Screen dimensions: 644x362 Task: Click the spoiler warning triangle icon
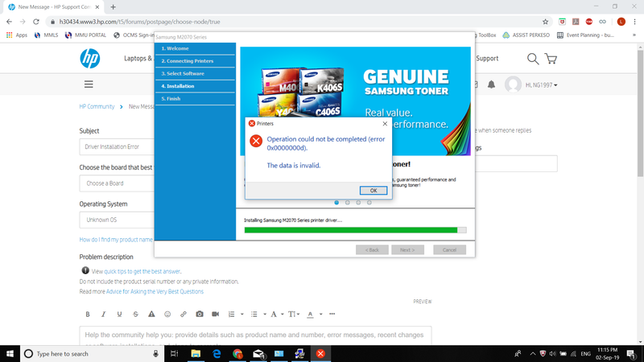[151, 315]
